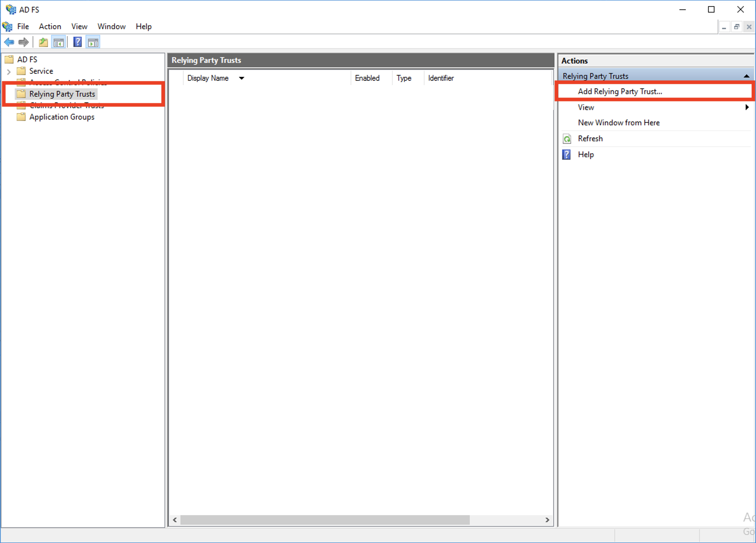Click the forward navigation arrow icon
This screenshot has width=756, height=543.
pyautogui.click(x=22, y=42)
